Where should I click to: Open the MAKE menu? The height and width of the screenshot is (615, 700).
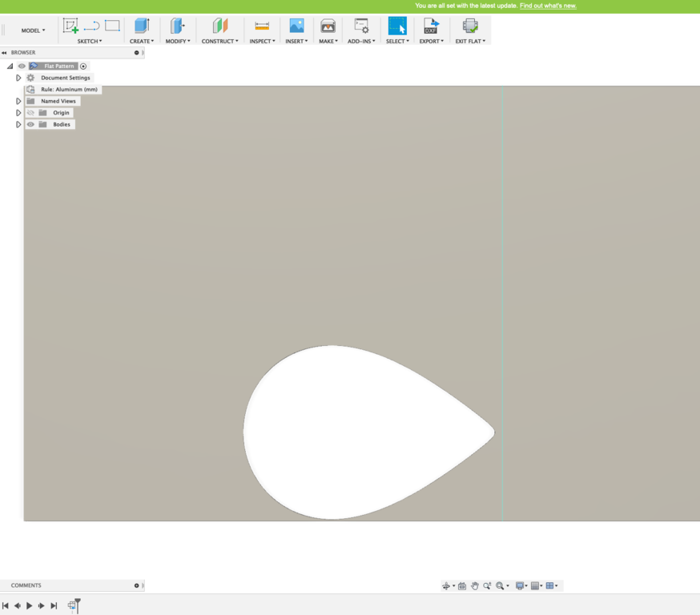click(328, 41)
